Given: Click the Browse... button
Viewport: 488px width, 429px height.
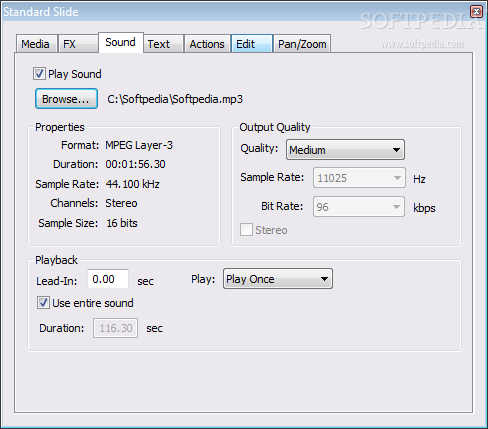Looking at the screenshot, I should 66,99.
